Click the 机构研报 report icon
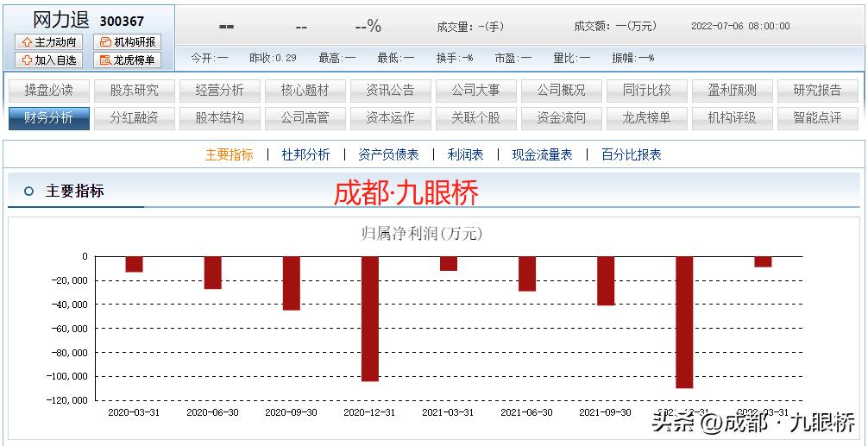868x446 pixels. coord(105,42)
